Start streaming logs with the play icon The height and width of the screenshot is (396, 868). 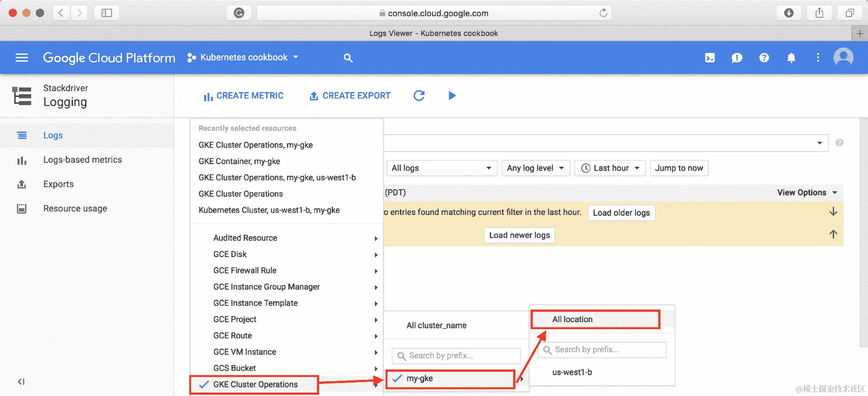point(452,96)
